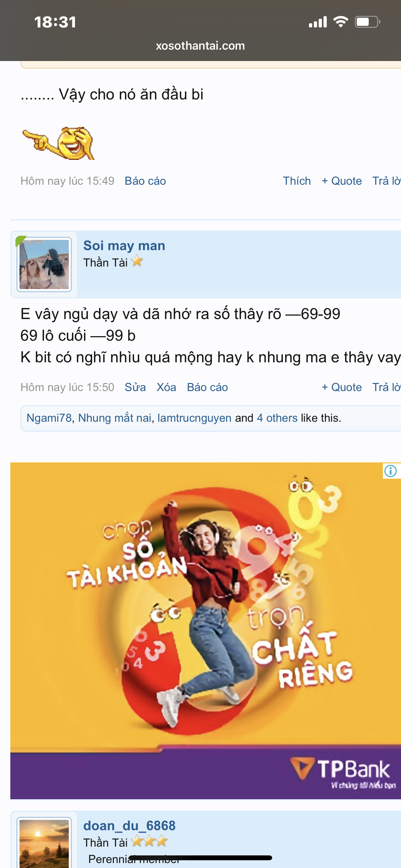Click Xóa to delete the post
The height and width of the screenshot is (868, 401).
pos(166,387)
